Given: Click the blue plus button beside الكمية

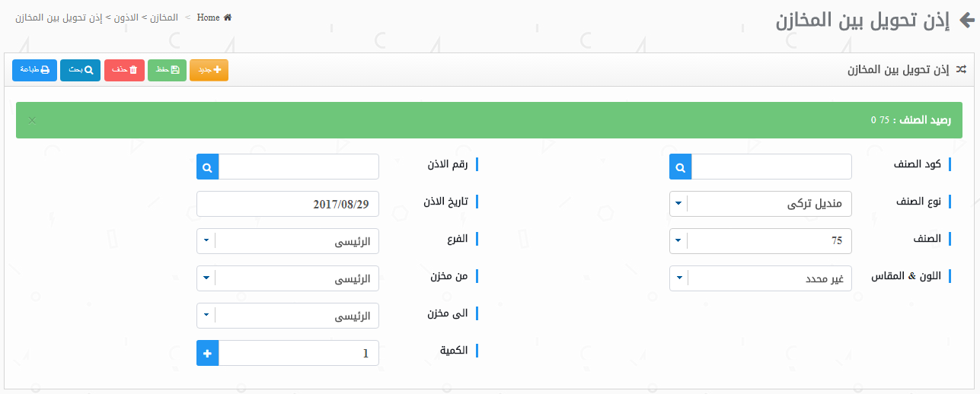Looking at the screenshot, I should point(208,353).
